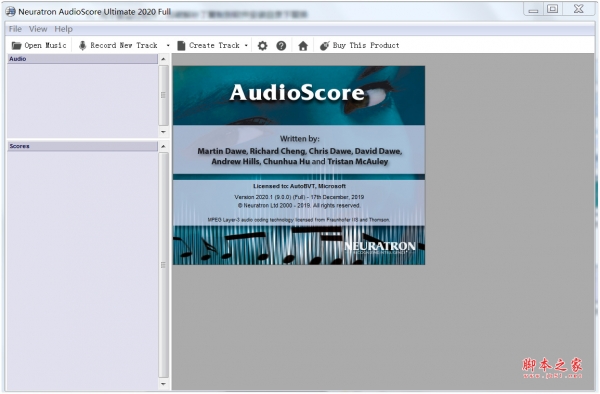The image size is (600, 394).
Task: Click the Audio panel scroll-down arrow
Action: tap(163, 132)
